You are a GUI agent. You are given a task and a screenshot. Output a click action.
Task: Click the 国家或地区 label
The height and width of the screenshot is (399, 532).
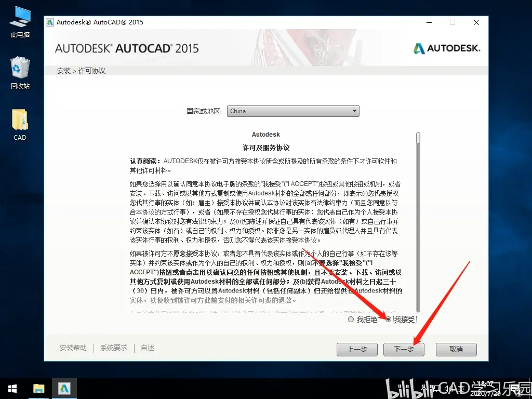click(204, 111)
